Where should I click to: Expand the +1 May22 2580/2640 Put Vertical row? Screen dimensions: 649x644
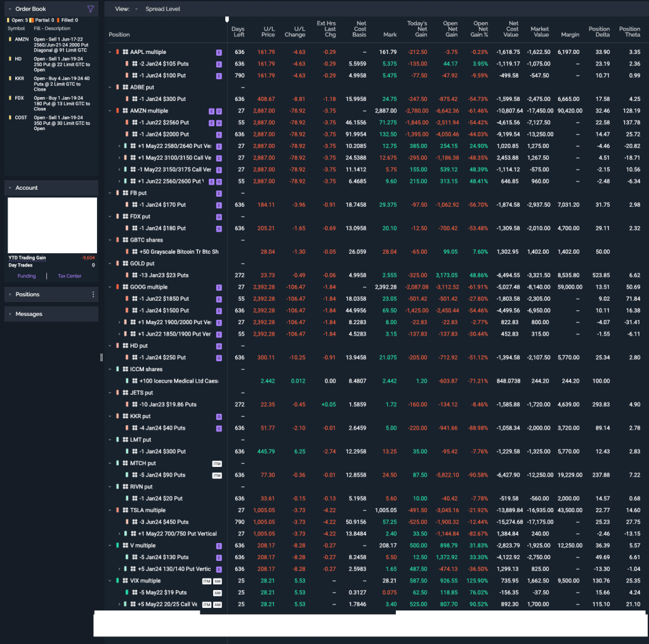click(x=119, y=146)
